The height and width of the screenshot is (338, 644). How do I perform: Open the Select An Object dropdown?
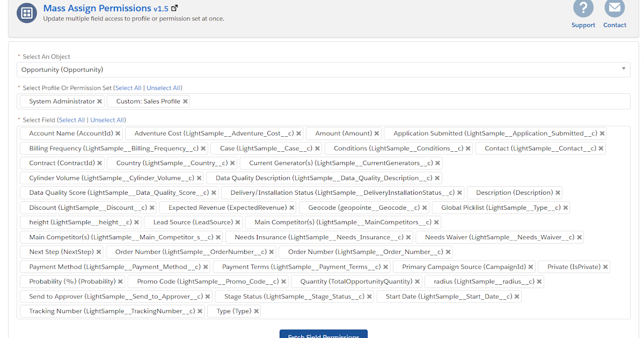(322, 69)
